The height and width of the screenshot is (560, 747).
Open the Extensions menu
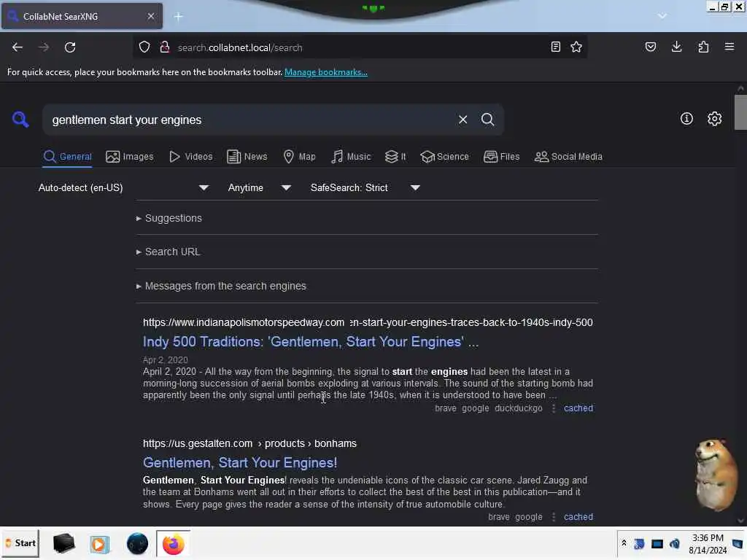coord(703,47)
